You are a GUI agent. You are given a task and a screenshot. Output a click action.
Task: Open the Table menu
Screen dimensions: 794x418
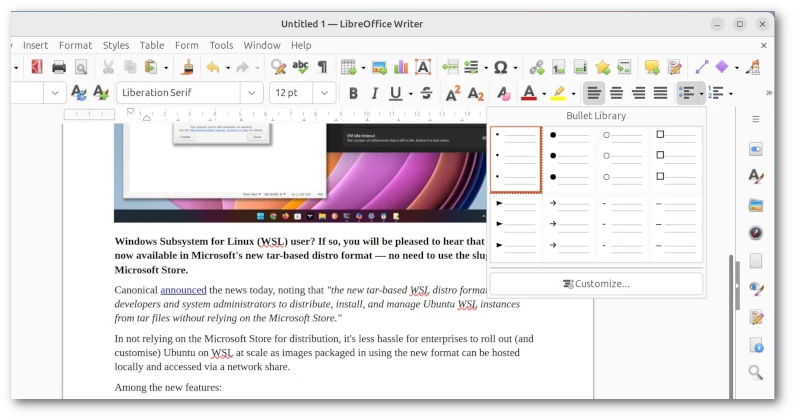[152, 45]
